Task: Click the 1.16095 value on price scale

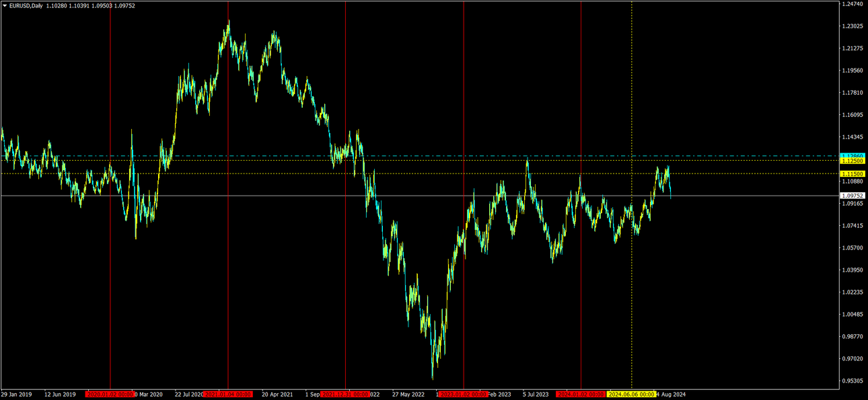Action: point(852,115)
